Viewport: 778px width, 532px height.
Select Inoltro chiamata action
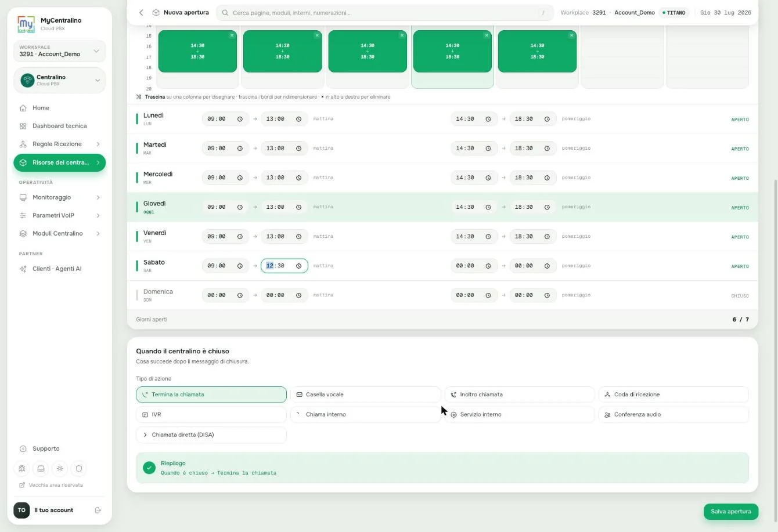520,395
